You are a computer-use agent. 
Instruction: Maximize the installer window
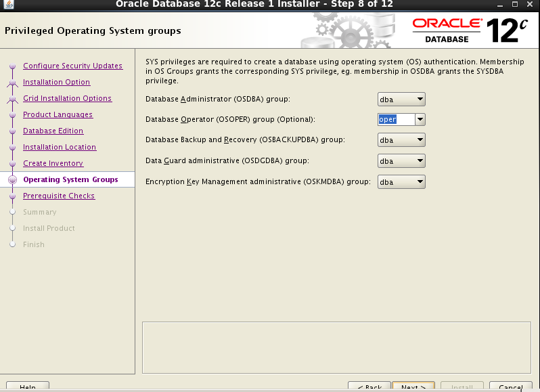pyautogui.click(x=515, y=4)
